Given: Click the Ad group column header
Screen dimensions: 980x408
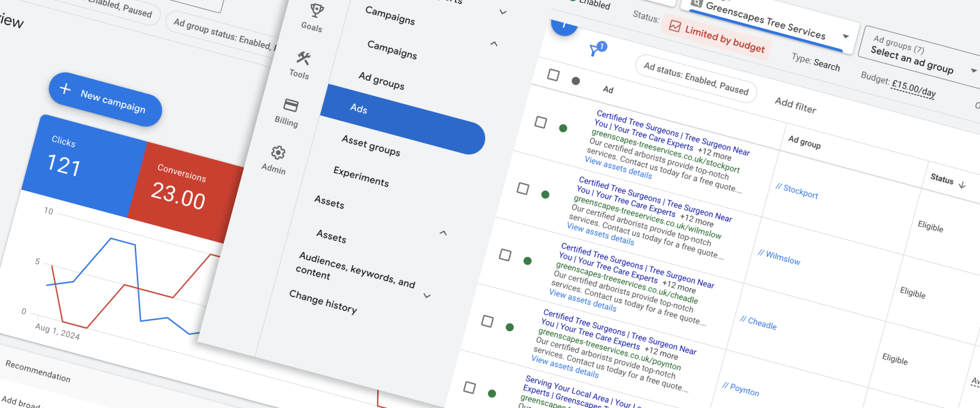Looking at the screenshot, I should [x=804, y=143].
